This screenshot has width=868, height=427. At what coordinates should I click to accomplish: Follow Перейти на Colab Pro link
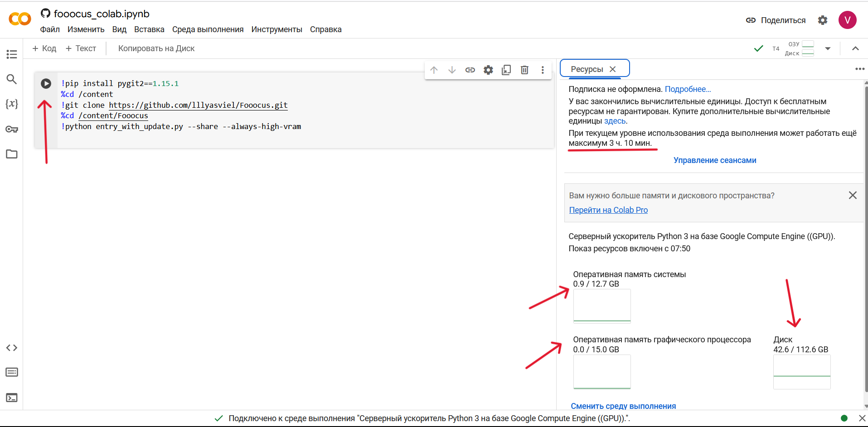click(x=608, y=210)
